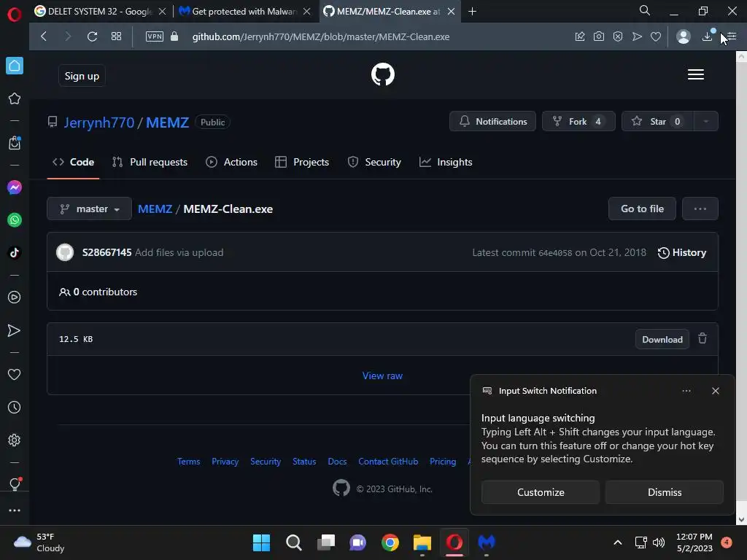The width and height of the screenshot is (747, 560).
Task: Expand the Star lists dropdown arrow
Action: [x=706, y=122]
